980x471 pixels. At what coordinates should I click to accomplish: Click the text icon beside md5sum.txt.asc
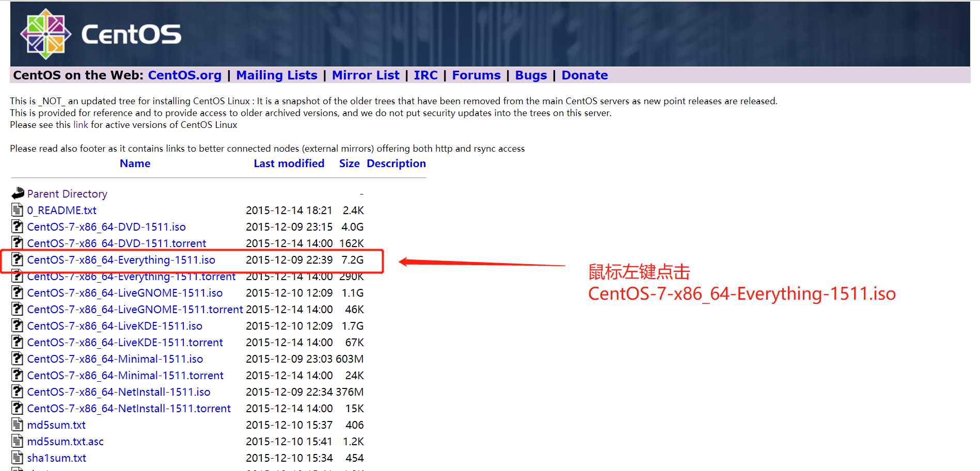[x=18, y=441]
